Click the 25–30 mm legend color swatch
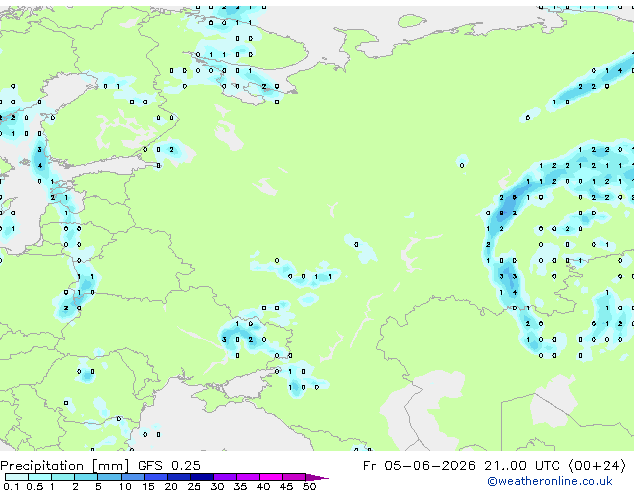This screenshot has height=490, width=634. tap(202, 477)
